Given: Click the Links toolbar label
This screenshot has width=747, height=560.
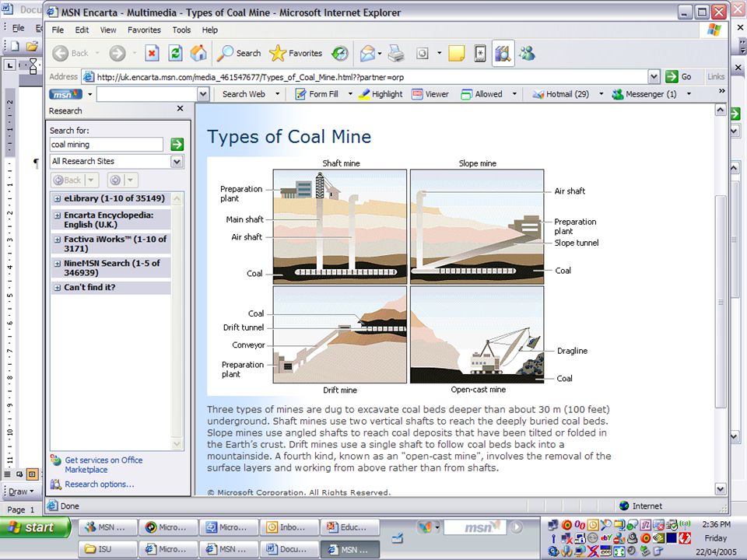Looking at the screenshot, I should pos(716,77).
